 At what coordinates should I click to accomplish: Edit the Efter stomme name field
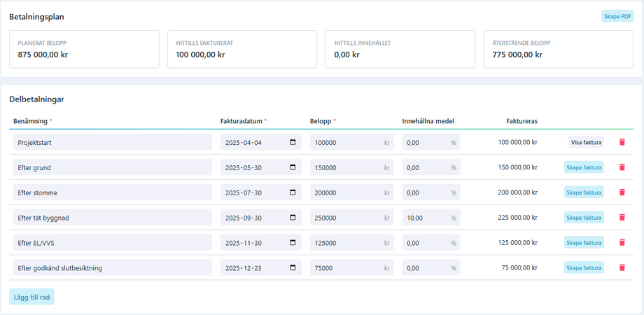click(112, 192)
